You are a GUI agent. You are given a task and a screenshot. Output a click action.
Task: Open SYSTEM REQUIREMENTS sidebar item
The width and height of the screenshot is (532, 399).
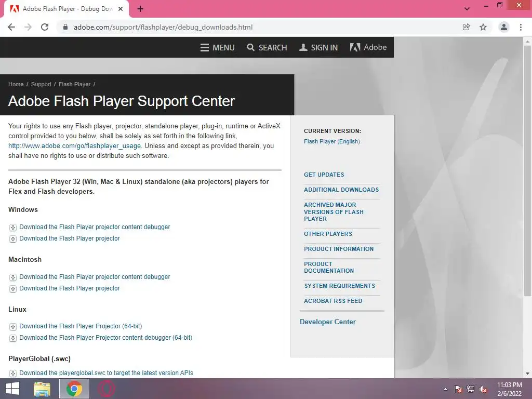pos(340,286)
